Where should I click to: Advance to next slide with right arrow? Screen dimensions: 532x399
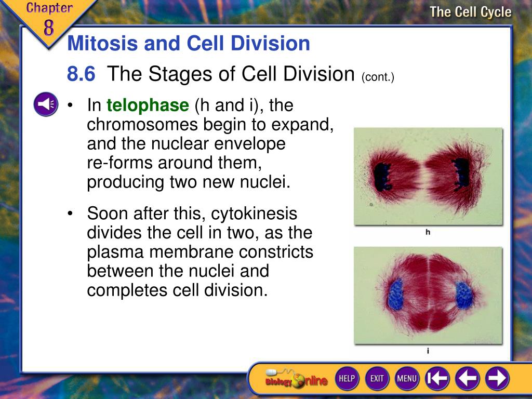497,378
